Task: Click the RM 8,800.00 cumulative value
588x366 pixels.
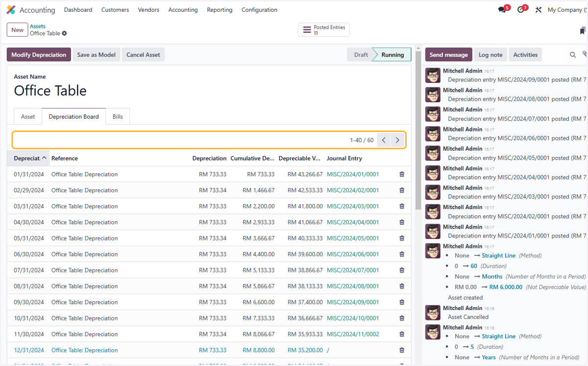Action: (258, 350)
